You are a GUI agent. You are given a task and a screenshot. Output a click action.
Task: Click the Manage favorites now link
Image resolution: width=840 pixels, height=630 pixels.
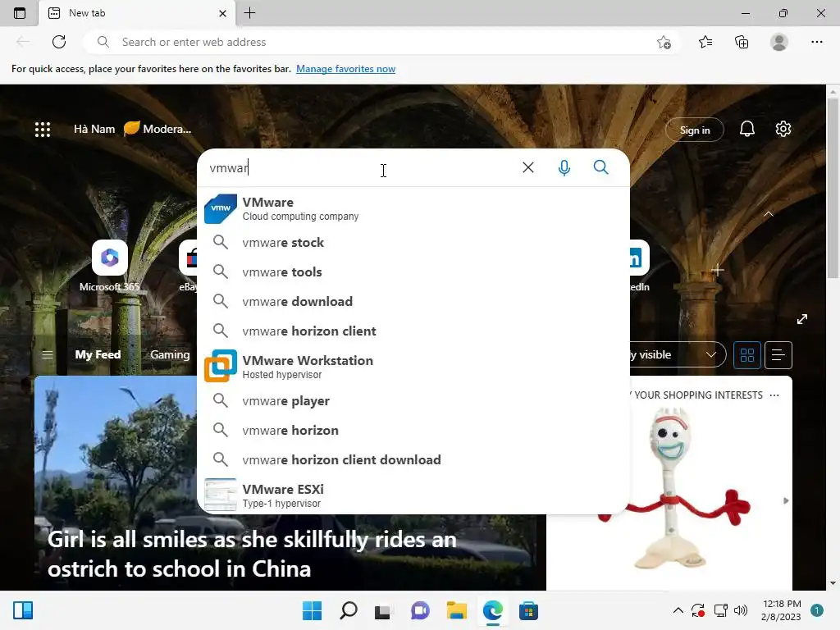[x=345, y=69]
